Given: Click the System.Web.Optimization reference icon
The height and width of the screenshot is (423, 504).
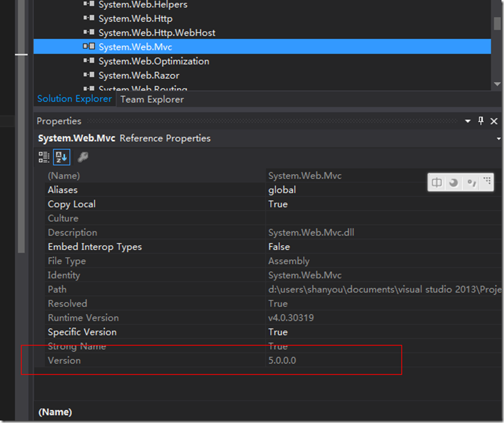Looking at the screenshot, I should click(89, 61).
